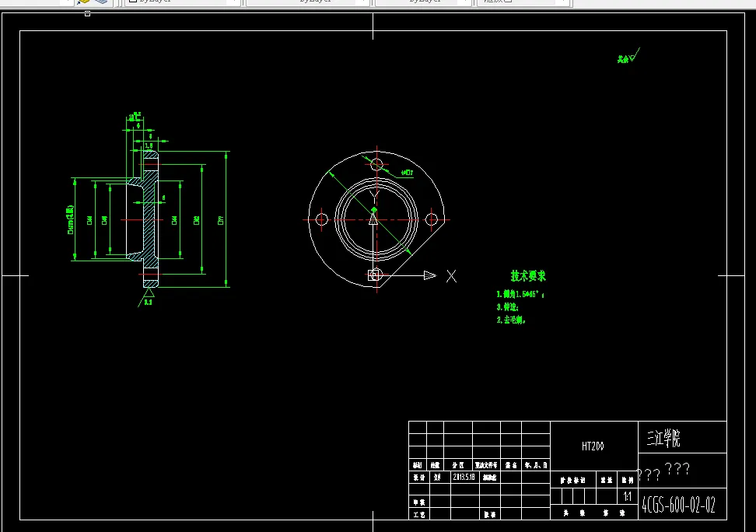Click the 其余 surface finish symbol at top right
This screenshot has width=756, height=532.
click(x=628, y=56)
